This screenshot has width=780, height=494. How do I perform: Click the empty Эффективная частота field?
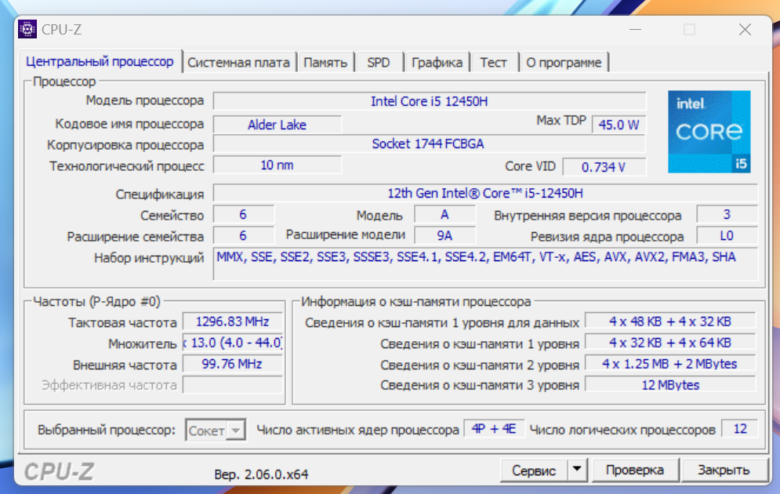coord(232,385)
